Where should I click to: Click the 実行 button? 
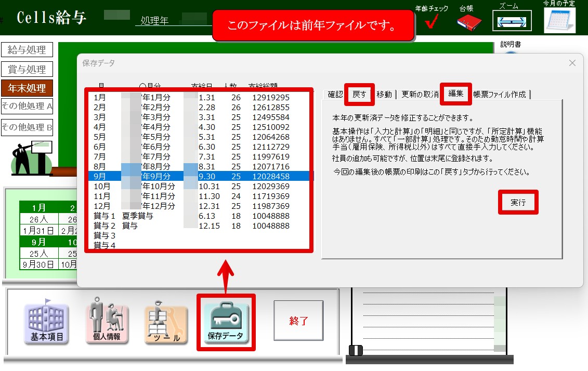[518, 202]
